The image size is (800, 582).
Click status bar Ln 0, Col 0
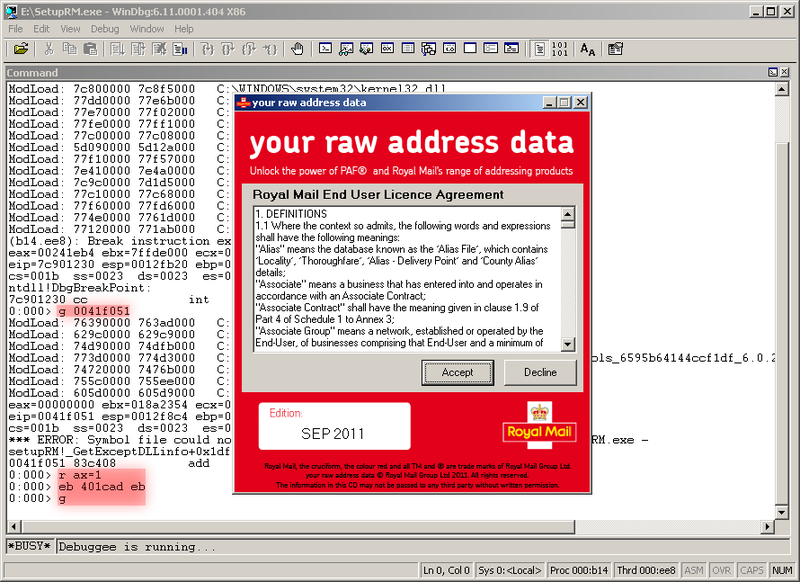pyautogui.click(x=446, y=570)
